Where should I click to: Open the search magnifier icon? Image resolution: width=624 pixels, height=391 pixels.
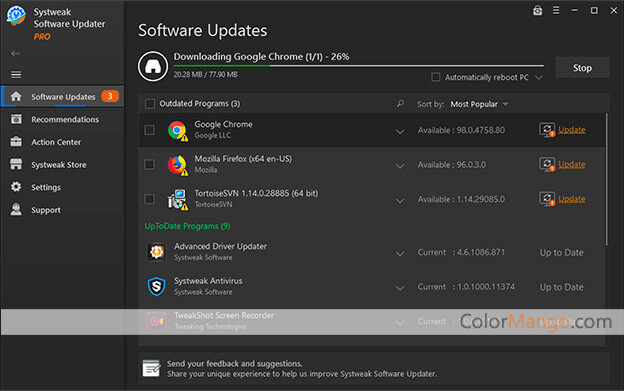pos(400,104)
